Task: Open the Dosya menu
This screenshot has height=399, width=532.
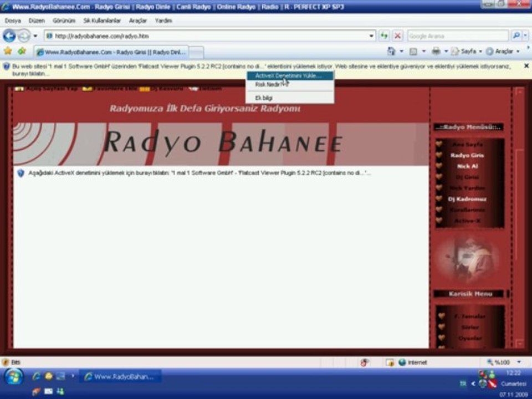Action: 13,21
